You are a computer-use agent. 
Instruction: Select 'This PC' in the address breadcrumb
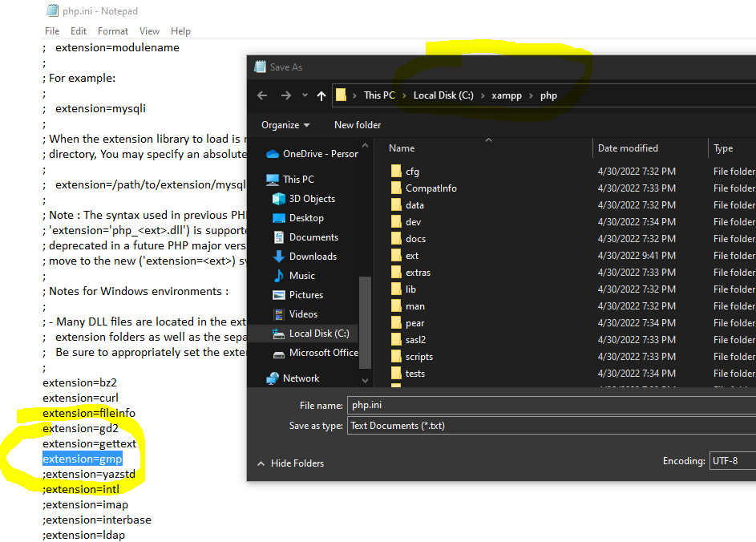(x=379, y=95)
